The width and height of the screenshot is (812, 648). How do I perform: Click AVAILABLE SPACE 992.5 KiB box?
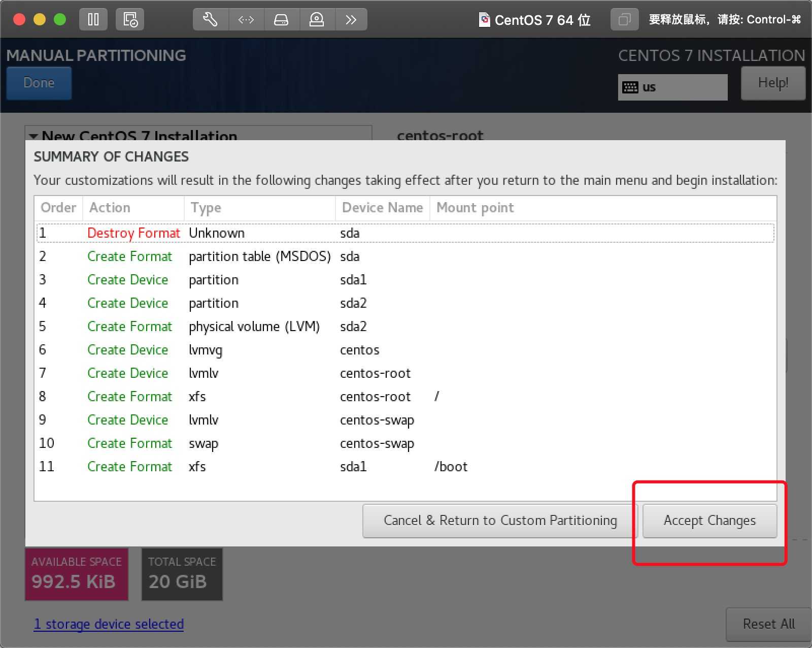coord(77,574)
